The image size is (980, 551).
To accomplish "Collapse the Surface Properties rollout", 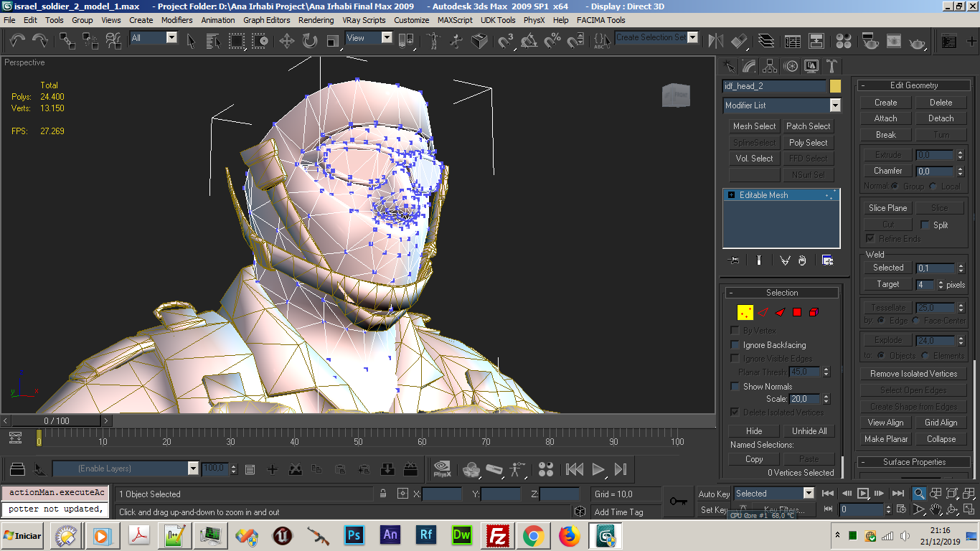I will point(915,462).
